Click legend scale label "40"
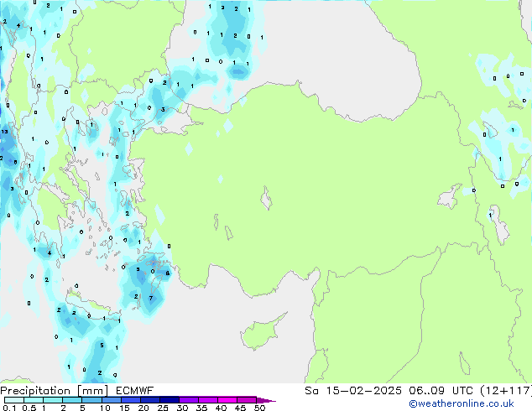 221,408
